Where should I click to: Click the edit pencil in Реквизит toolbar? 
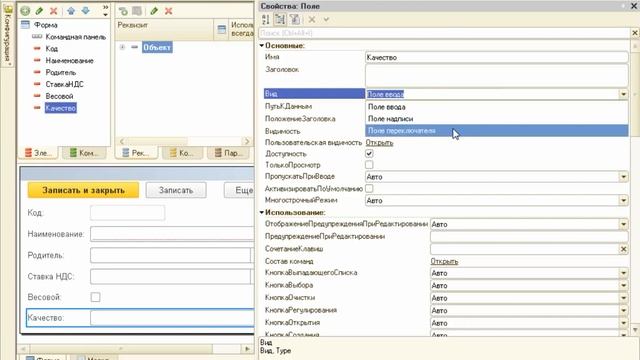click(x=154, y=11)
